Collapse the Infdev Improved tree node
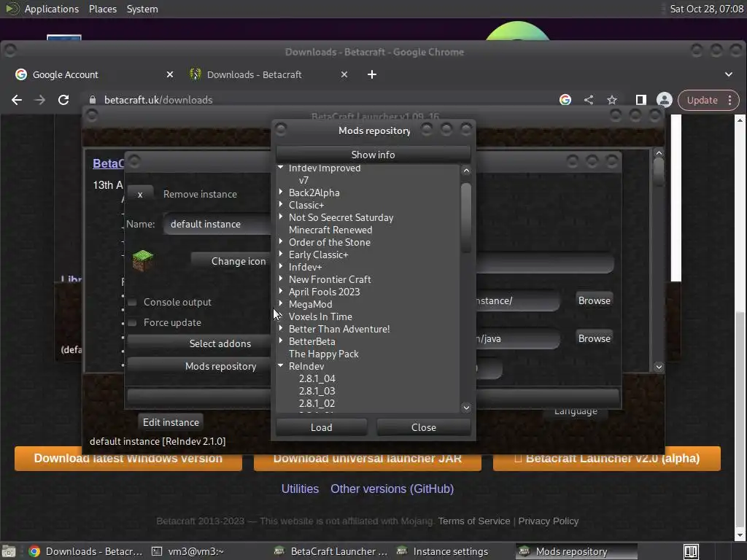This screenshot has height=560, width=747. [281, 168]
